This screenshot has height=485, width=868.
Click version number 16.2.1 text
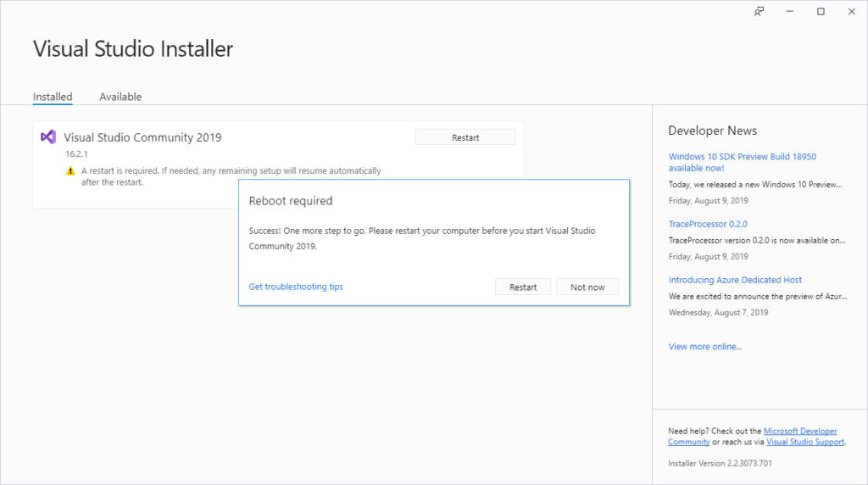click(x=76, y=154)
